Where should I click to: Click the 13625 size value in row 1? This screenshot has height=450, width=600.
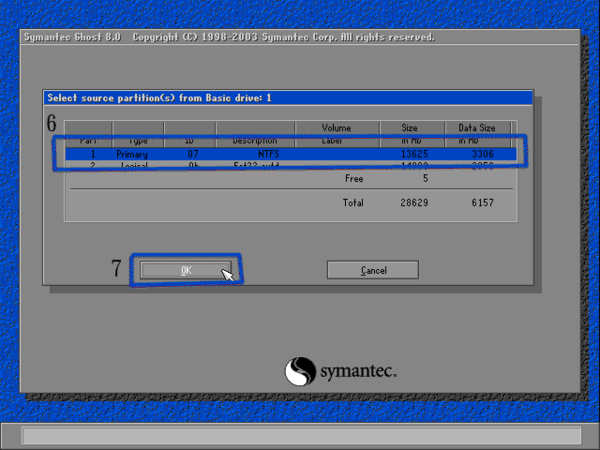tap(414, 154)
